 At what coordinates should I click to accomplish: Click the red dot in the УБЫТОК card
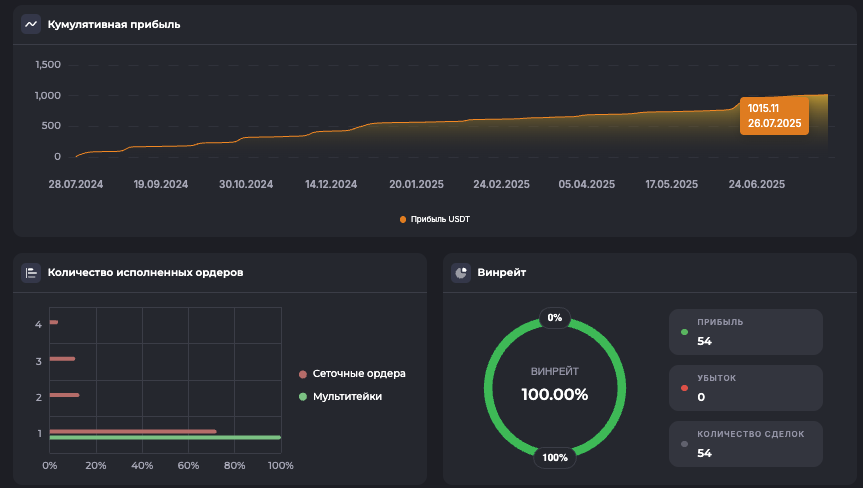coord(684,388)
